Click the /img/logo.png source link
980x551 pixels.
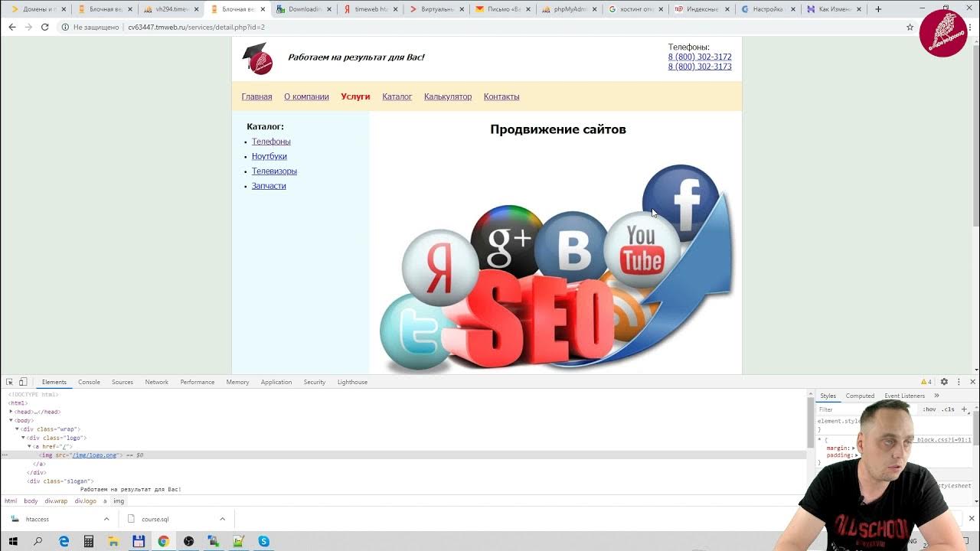click(x=95, y=455)
